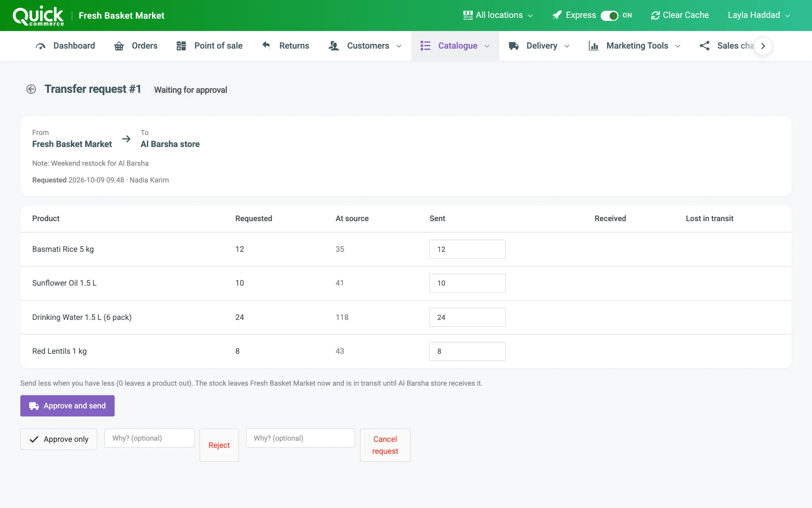Viewport: 812px width, 508px height.
Task: Focus the Why field beside Cancel request
Action: (301, 438)
